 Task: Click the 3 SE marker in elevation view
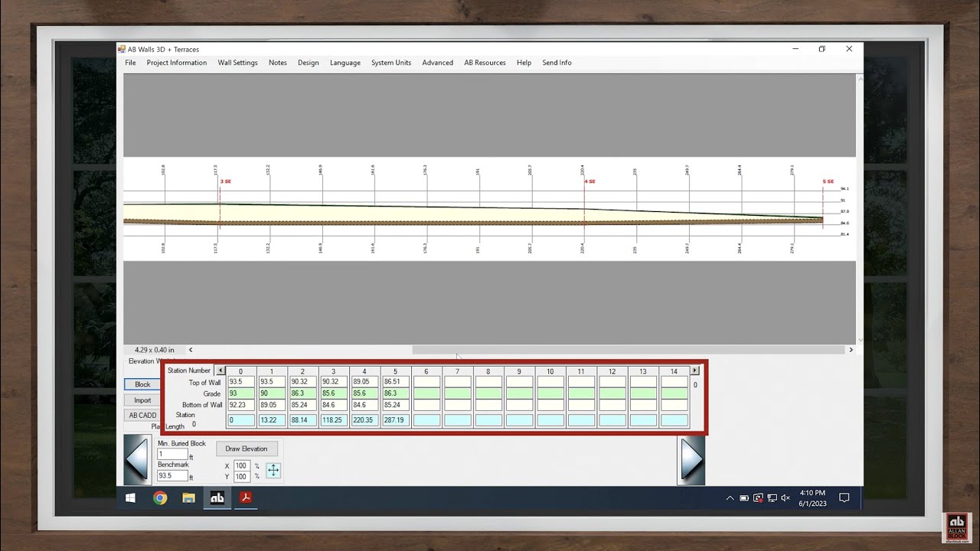tap(226, 181)
